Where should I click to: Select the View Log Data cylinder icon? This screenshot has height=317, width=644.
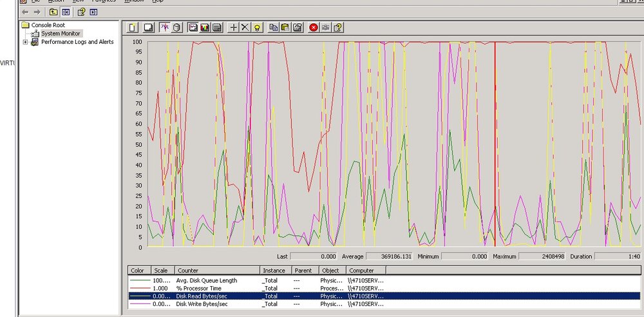click(176, 28)
